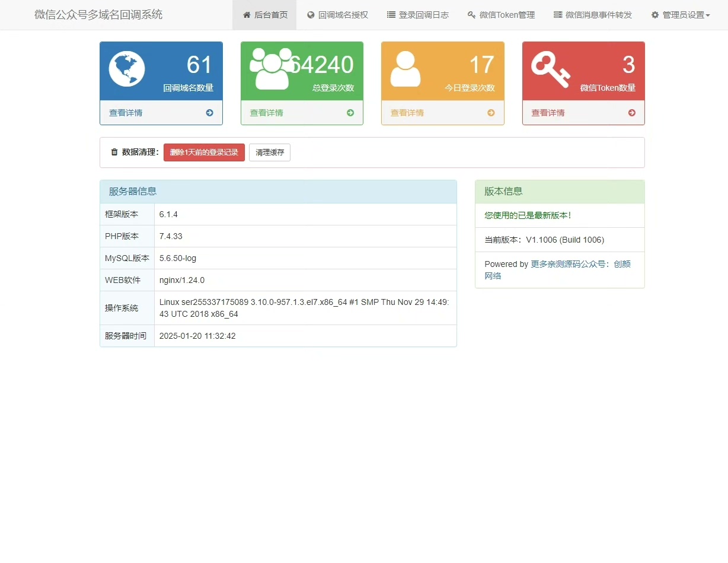Click 当前版本 V1.1006 (Build 1006) text
Viewport: 728px width, 563px height.
point(544,240)
